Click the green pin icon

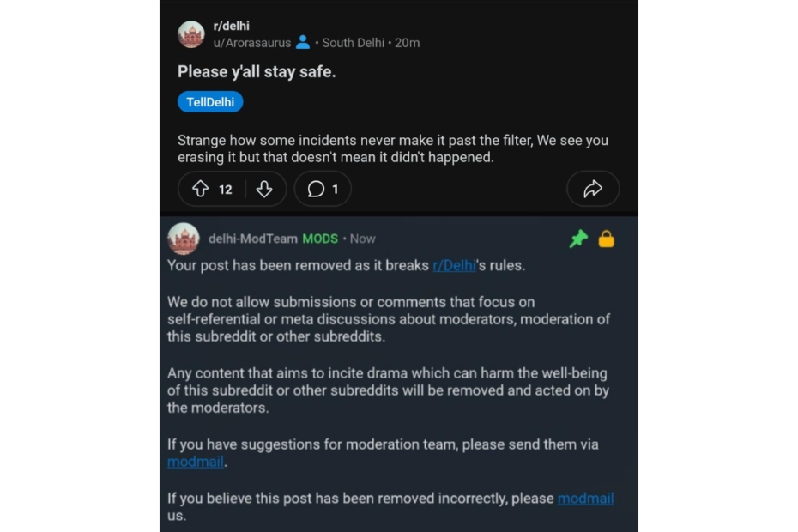[x=579, y=239]
